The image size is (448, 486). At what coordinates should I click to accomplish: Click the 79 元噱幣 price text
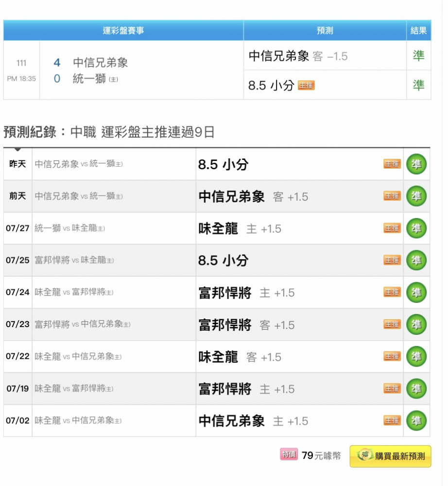pos(321,455)
